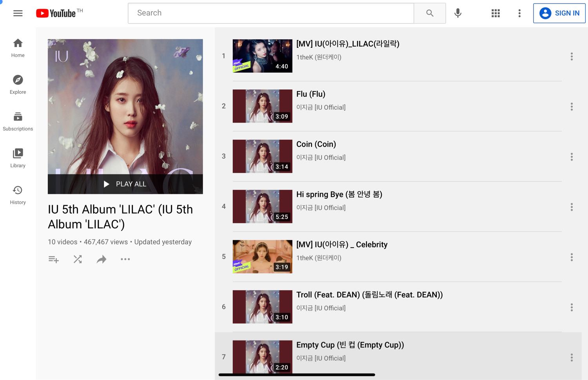Play all videos with PLAY ALL

125,184
